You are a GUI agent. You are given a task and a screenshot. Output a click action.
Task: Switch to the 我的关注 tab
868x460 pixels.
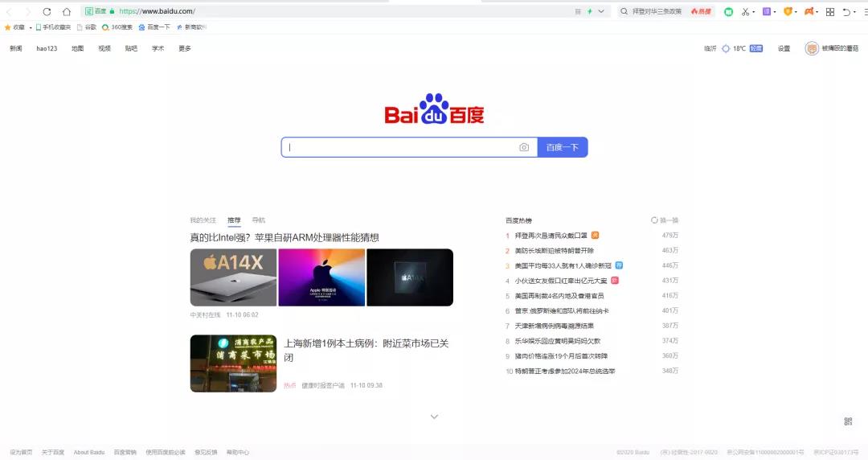pyautogui.click(x=203, y=220)
